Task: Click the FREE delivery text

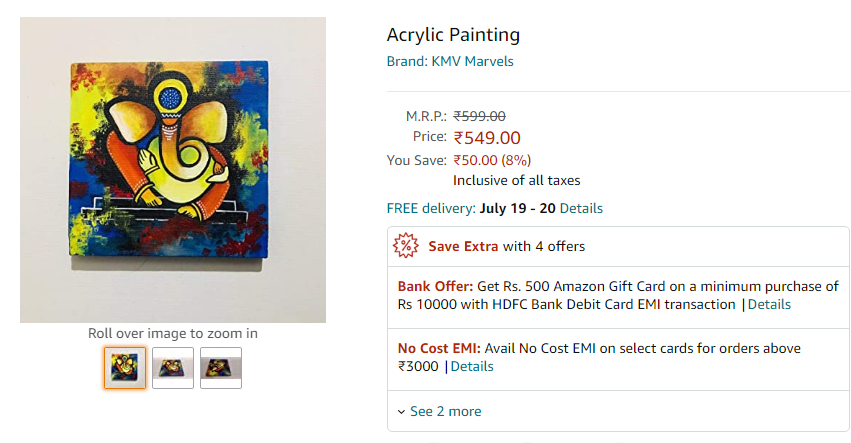Action: (x=431, y=208)
